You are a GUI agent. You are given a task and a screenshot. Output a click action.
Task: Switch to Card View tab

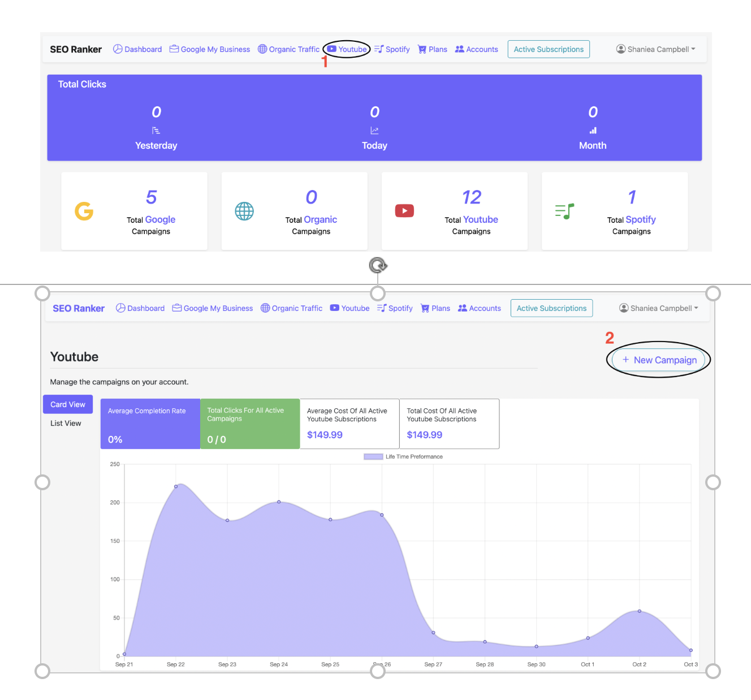point(68,404)
